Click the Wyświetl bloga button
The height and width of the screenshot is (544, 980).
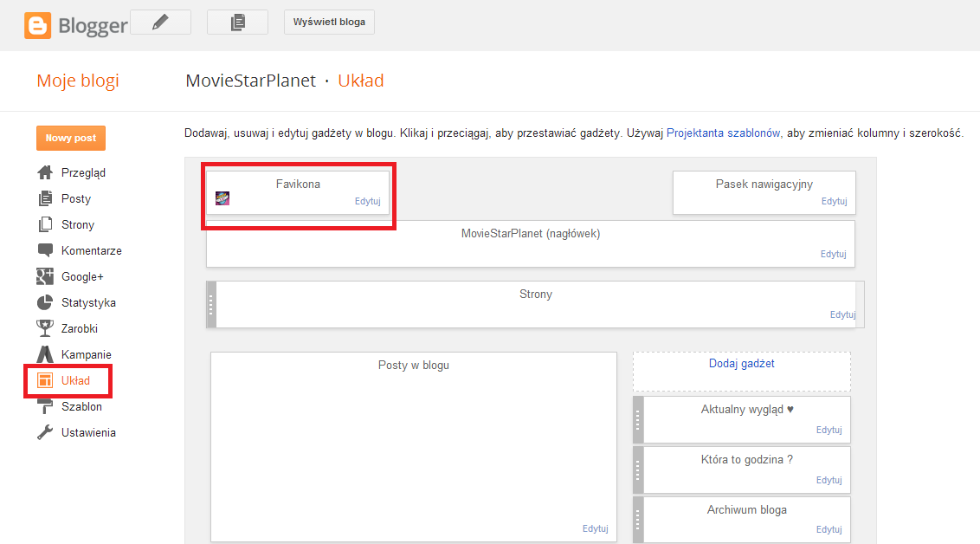tap(329, 22)
